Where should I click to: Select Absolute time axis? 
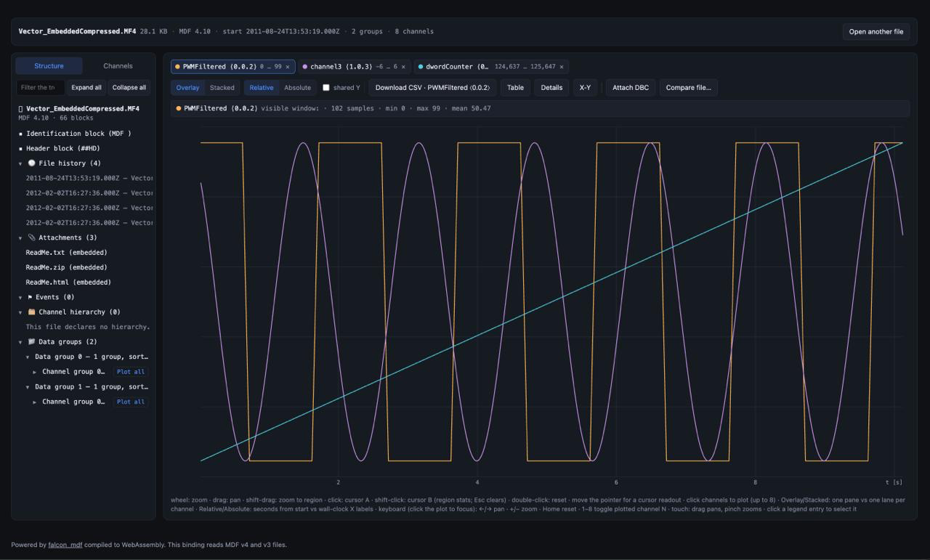pyautogui.click(x=297, y=88)
